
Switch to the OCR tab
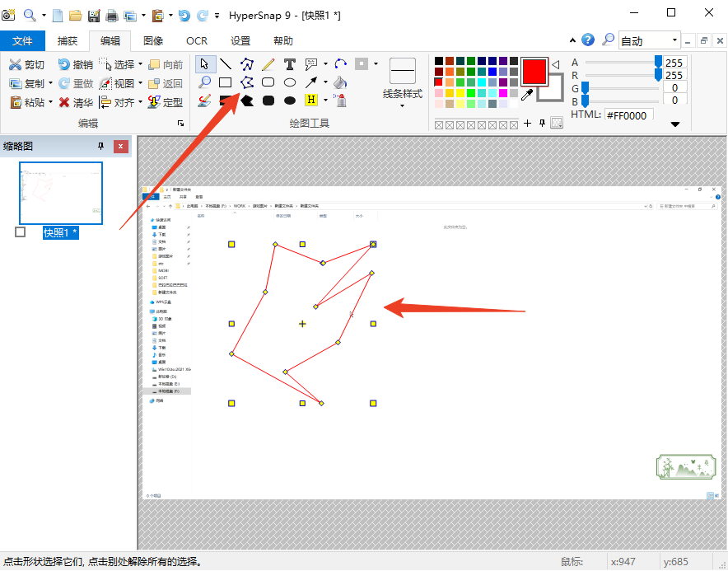(197, 40)
